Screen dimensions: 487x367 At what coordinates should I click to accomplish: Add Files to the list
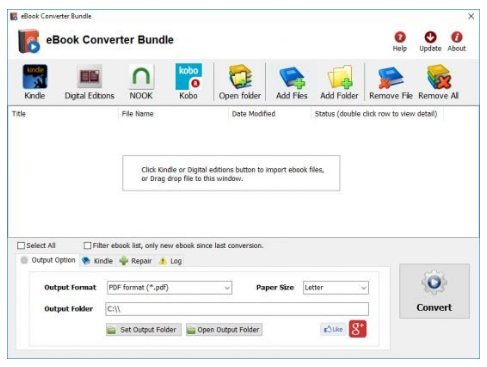click(292, 82)
